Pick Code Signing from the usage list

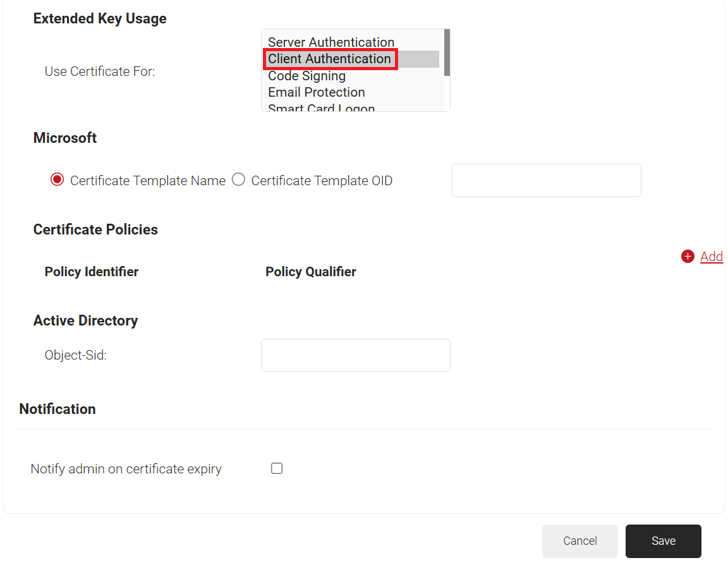point(306,76)
